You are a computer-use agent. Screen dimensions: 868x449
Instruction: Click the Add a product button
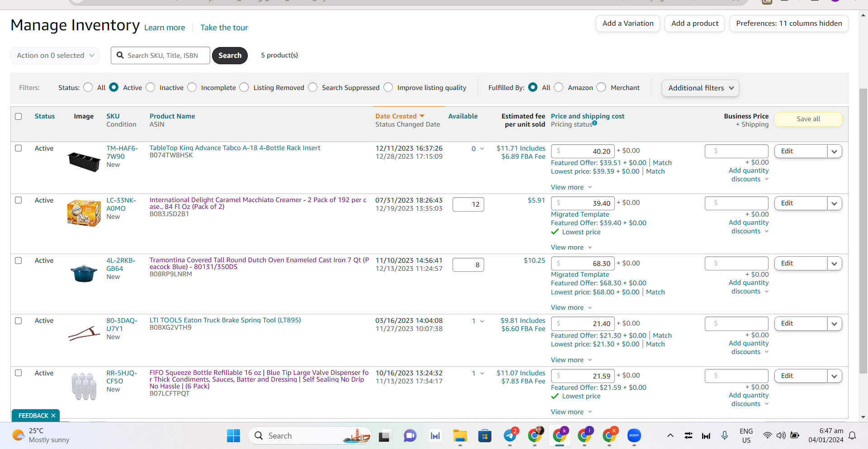coord(695,24)
